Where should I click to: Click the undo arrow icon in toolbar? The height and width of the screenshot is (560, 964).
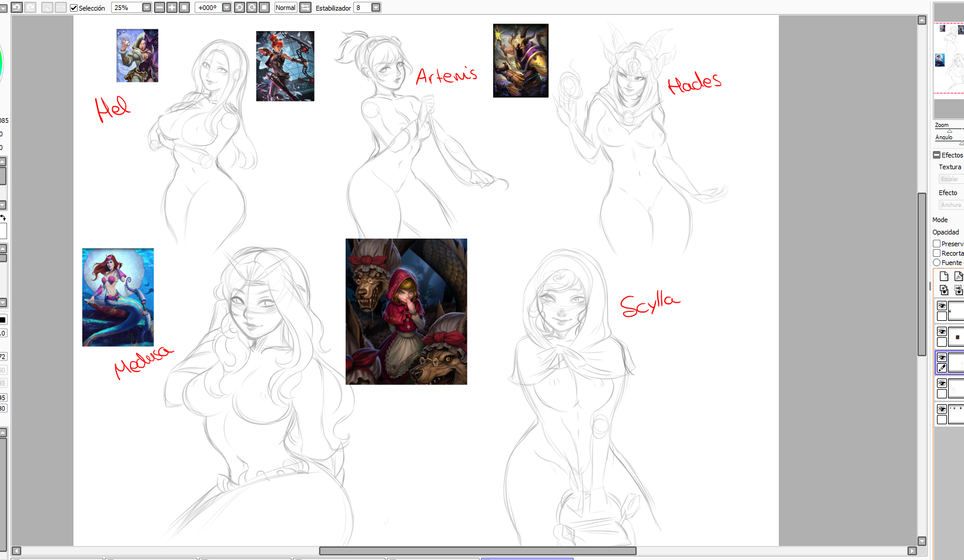[x=16, y=7]
